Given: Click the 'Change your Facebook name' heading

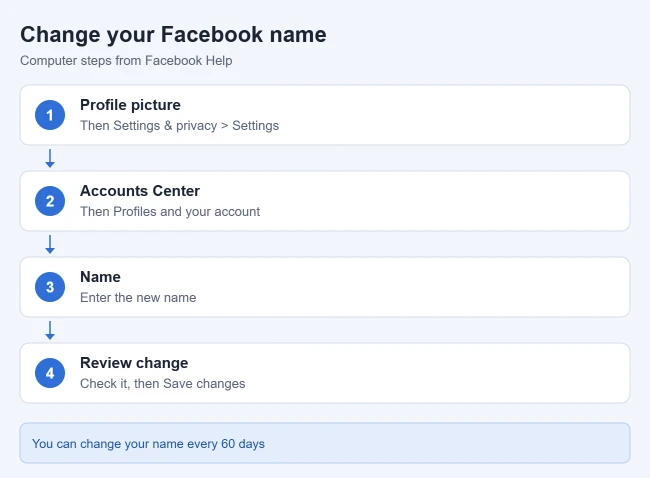Looking at the screenshot, I should (173, 34).
